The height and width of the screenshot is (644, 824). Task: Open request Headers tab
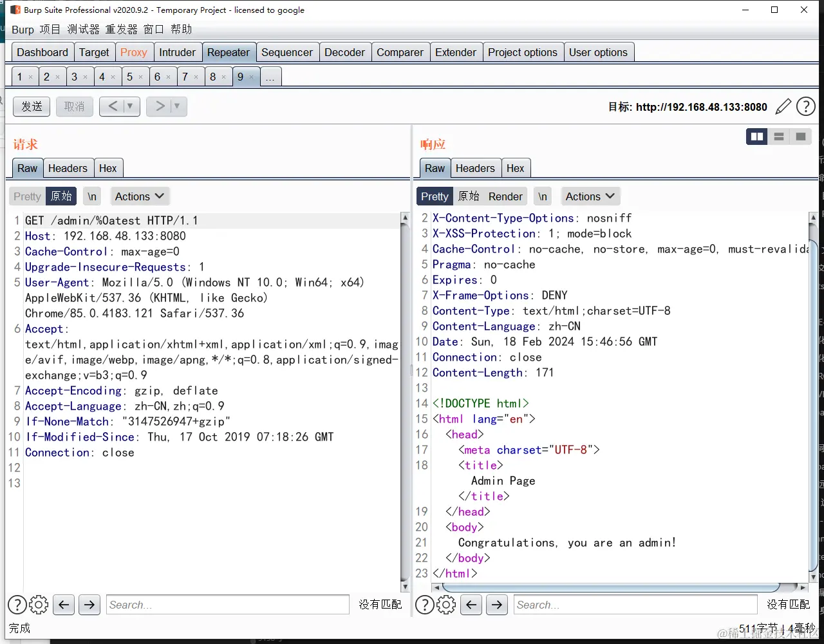(x=68, y=168)
